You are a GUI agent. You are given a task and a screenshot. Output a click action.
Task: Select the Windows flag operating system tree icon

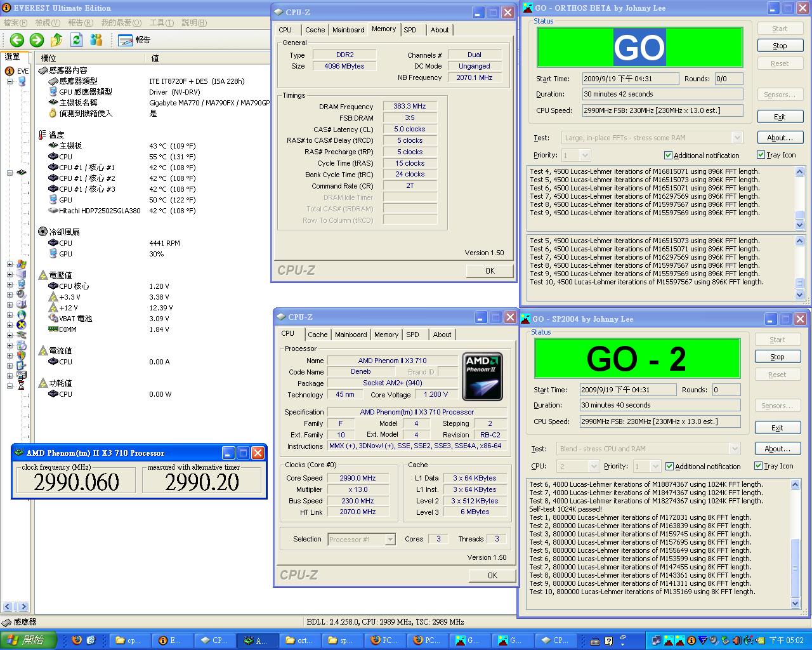[22, 264]
